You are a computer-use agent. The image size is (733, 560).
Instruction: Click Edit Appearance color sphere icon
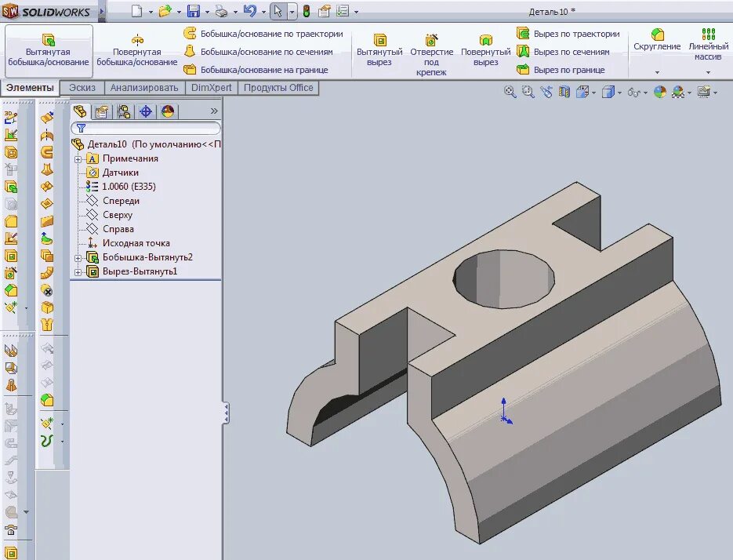pyautogui.click(x=659, y=92)
